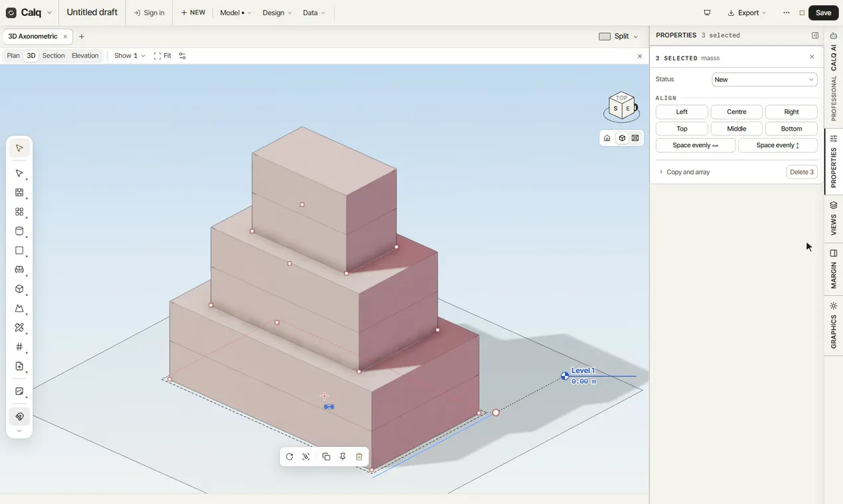Select the cylinder column tool

[19, 231]
